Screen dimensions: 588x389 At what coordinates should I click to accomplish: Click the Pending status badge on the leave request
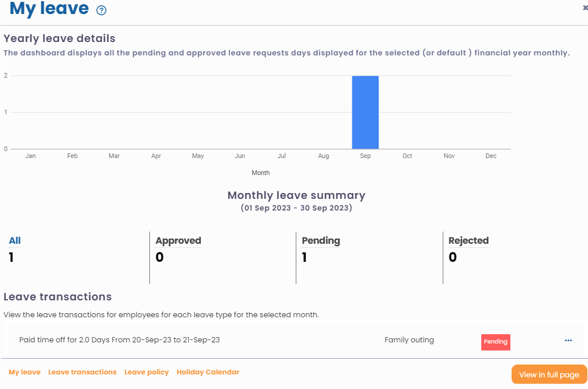tap(495, 342)
